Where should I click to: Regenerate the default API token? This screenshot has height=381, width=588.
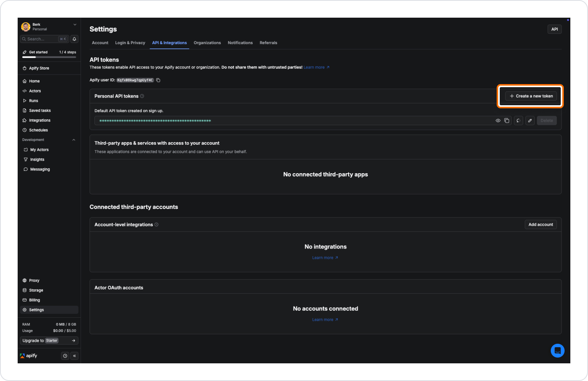(519, 121)
